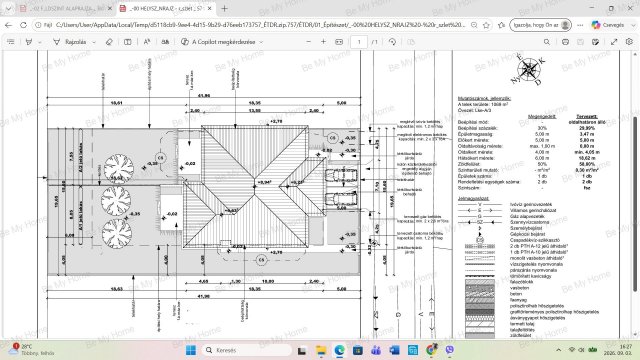Screen dimensions: 640x360
Task: Click the address bar file URL
Action: click(x=260, y=25)
